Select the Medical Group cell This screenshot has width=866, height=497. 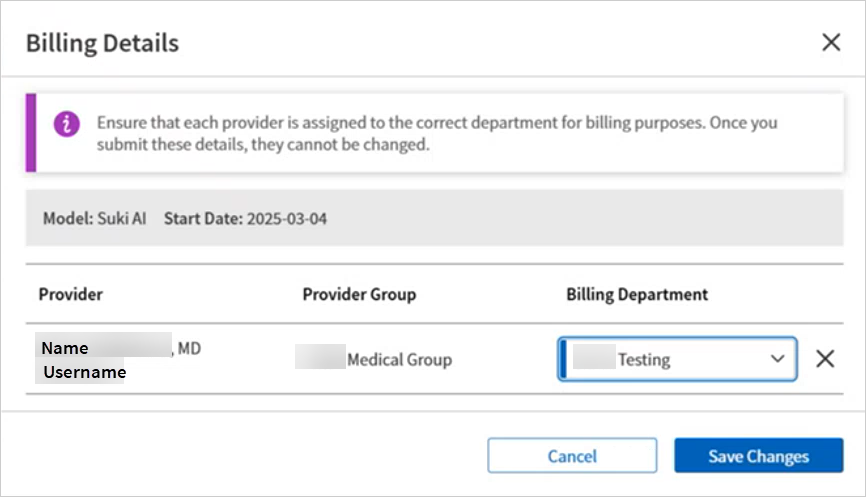tap(398, 359)
